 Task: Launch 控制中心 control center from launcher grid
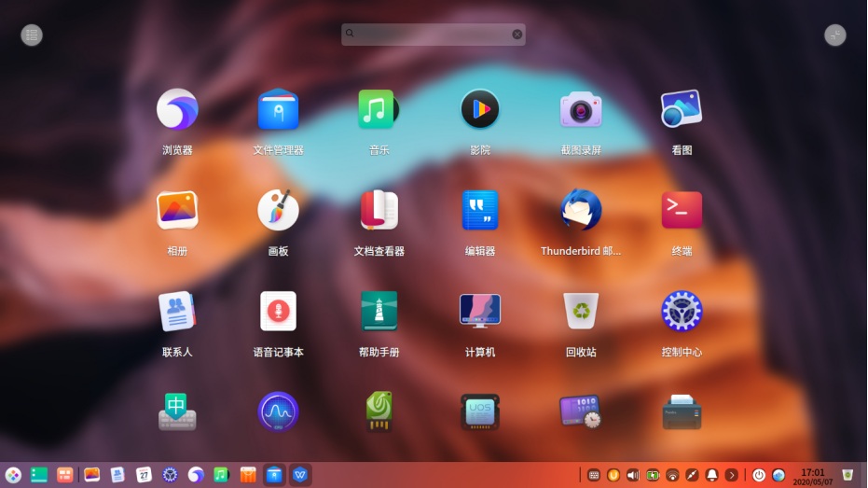682,312
